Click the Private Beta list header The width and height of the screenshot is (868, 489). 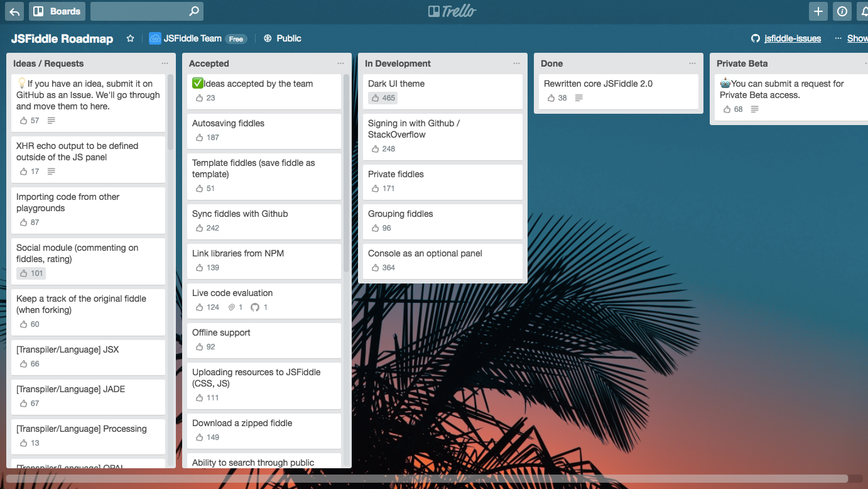pyautogui.click(x=742, y=63)
